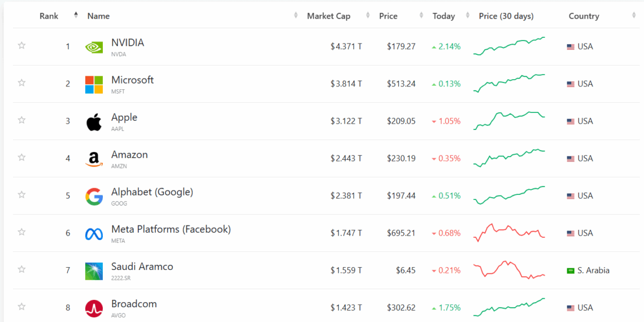Click the Apple logo icon
This screenshot has height=322, width=644.
coord(94,121)
